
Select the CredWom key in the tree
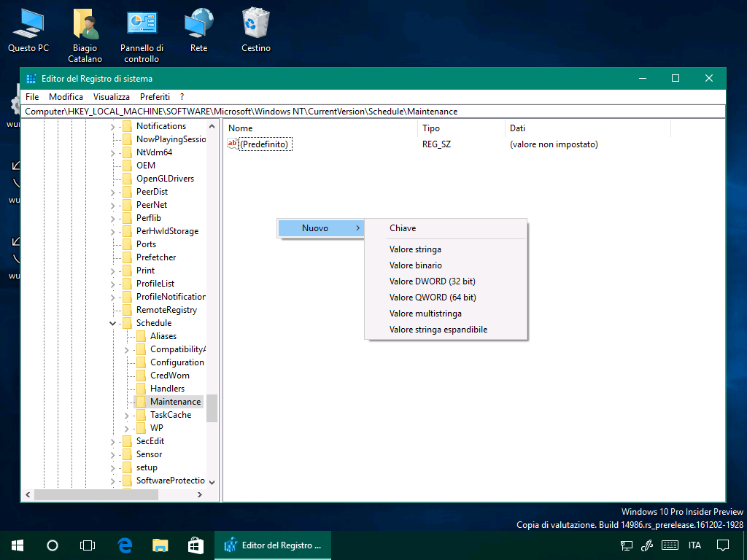tap(169, 376)
